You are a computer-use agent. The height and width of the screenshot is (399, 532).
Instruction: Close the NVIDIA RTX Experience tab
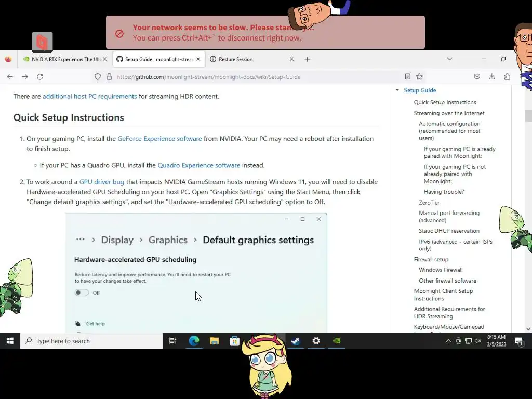tap(105, 59)
